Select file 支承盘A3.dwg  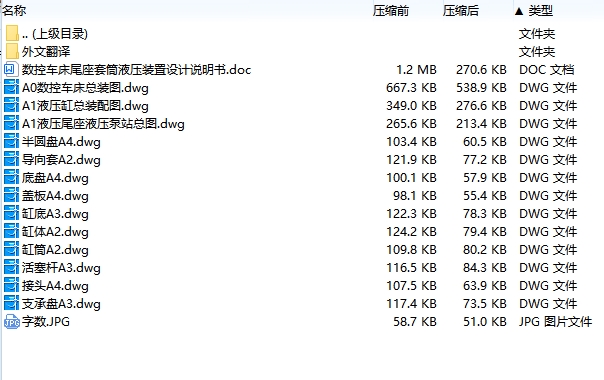61,304
